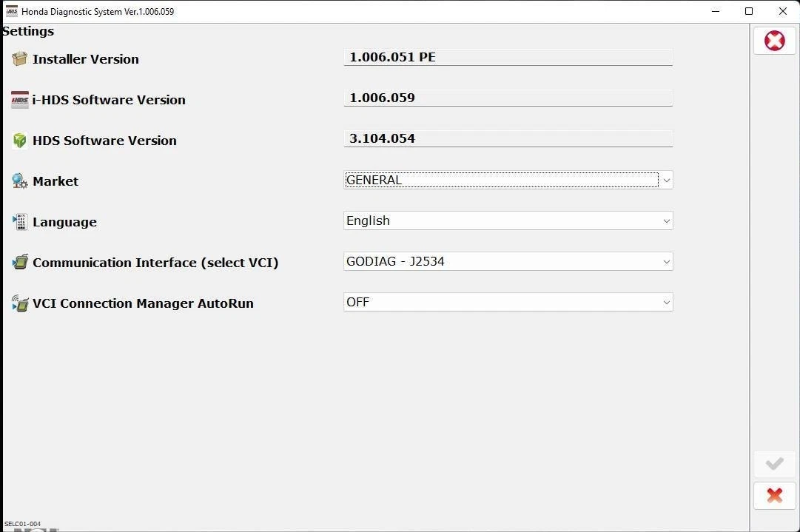Click the Honda Diagnostic System title bar icon
Image resolution: width=800 pixels, height=532 pixels.
[11, 11]
